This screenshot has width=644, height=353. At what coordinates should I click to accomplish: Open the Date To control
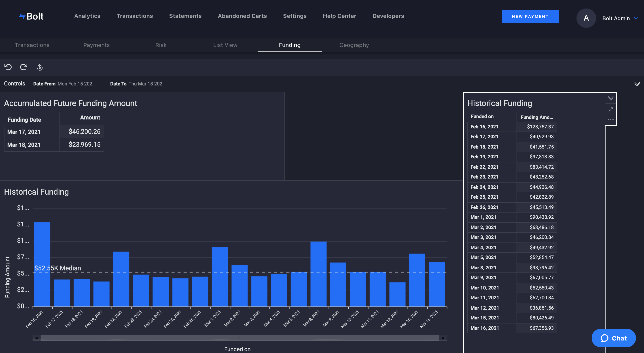[138, 84]
